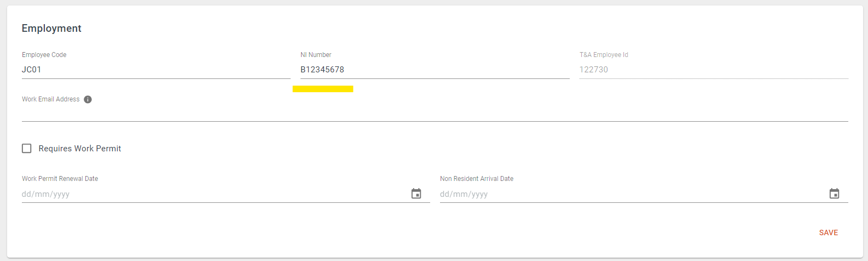868x261 pixels.
Task: Click the Work Email Address label
Action: pyautogui.click(x=51, y=99)
